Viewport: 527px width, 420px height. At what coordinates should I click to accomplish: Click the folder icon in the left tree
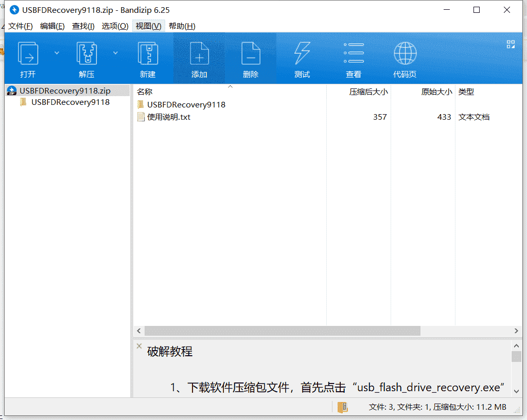[x=23, y=102]
